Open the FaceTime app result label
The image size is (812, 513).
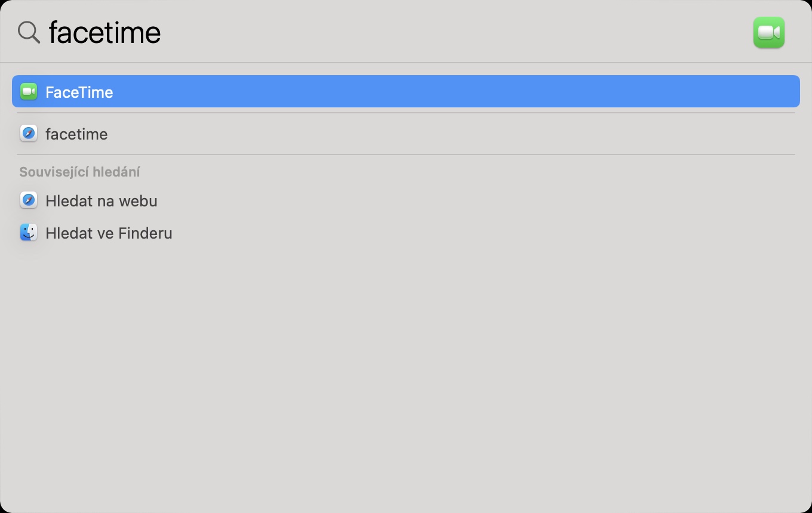point(79,92)
